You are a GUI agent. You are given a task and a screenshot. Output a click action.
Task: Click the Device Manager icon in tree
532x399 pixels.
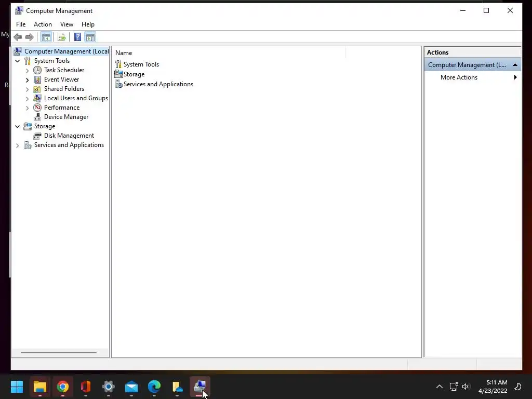[37, 117]
